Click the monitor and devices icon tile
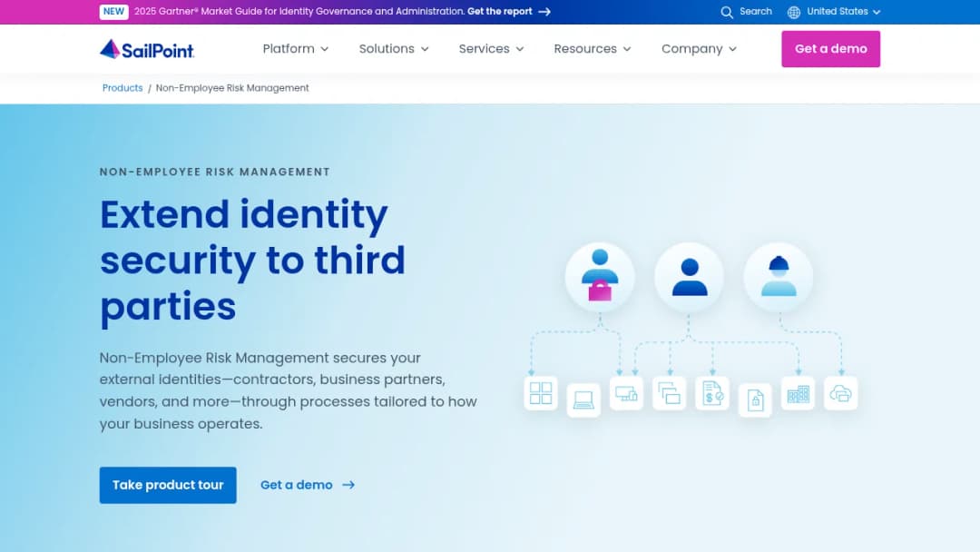This screenshot has width=980, height=552. [x=626, y=393]
